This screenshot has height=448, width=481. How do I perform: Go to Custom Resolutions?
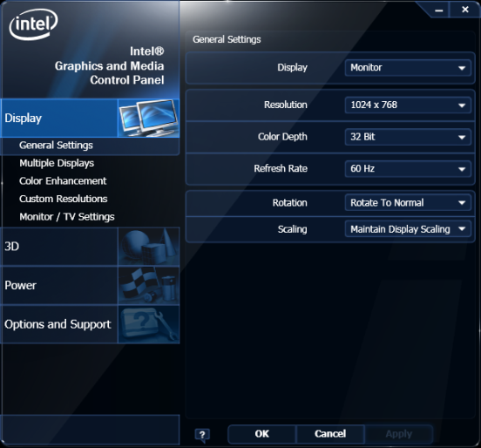click(64, 199)
